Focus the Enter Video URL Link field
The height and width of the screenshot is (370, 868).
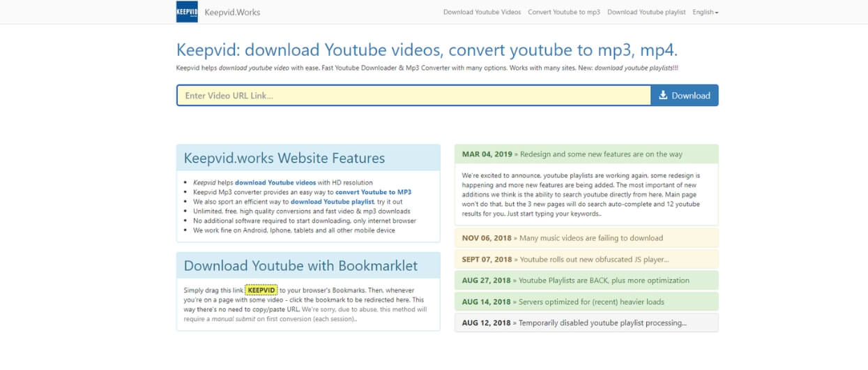pyautogui.click(x=413, y=96)
